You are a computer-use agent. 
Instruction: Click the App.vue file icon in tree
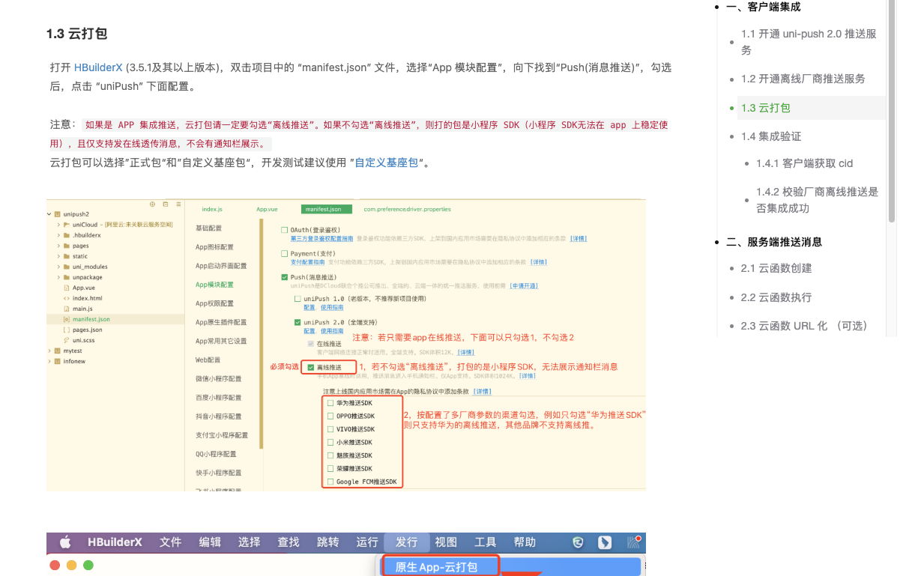point(67,288)
